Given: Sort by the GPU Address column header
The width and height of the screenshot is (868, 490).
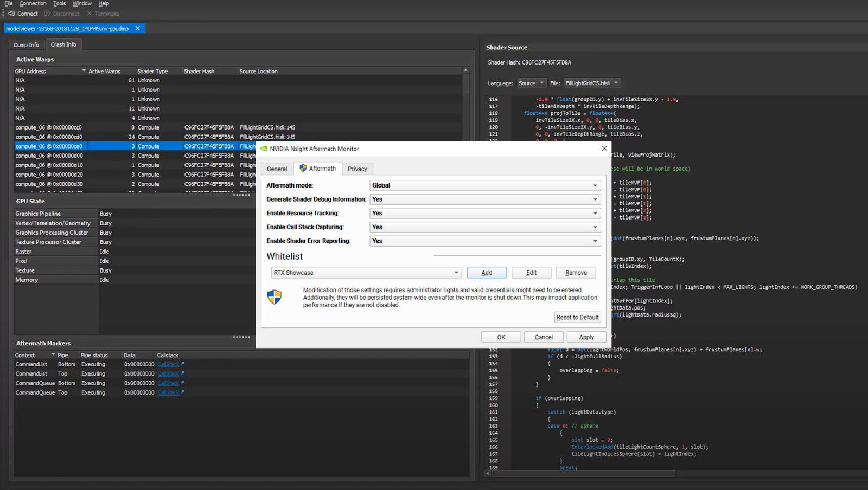Looking at the screenshot, I should click(50, 71).
